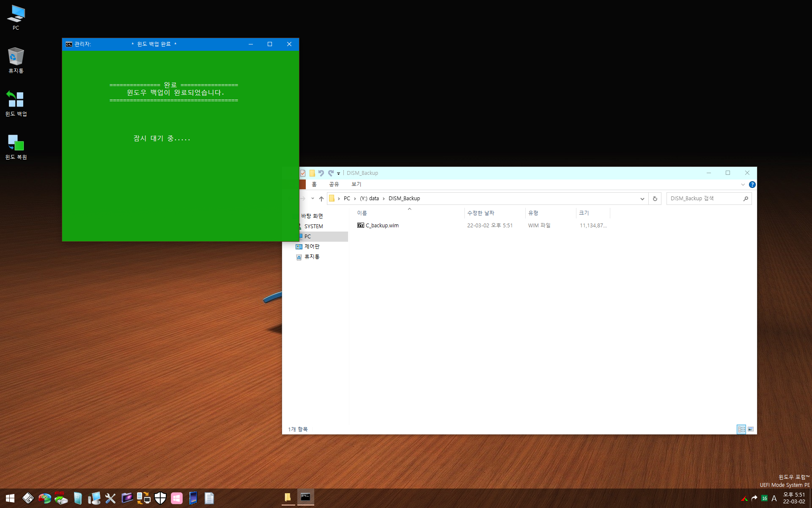Click DISM_Backup in address breadcrumb
812x508 pixels.
(x=404, y=199)
